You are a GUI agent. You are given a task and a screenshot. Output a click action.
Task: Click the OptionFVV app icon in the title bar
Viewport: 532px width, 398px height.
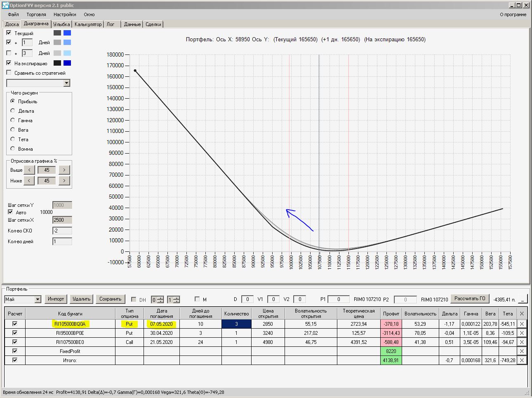point(5,5)
